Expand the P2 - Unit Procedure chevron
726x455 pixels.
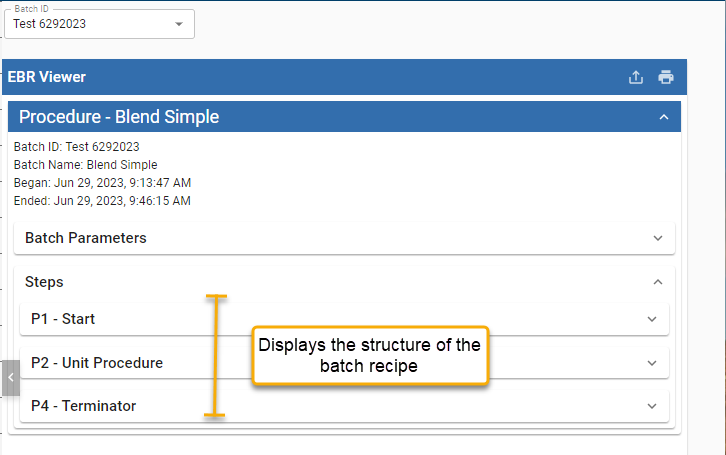tap(652, 363)
